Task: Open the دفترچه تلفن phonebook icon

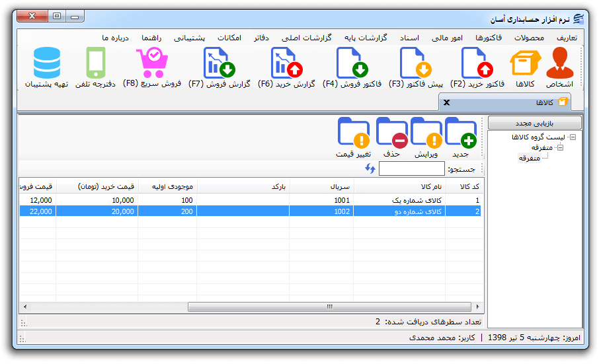Action: coord(95,63)
